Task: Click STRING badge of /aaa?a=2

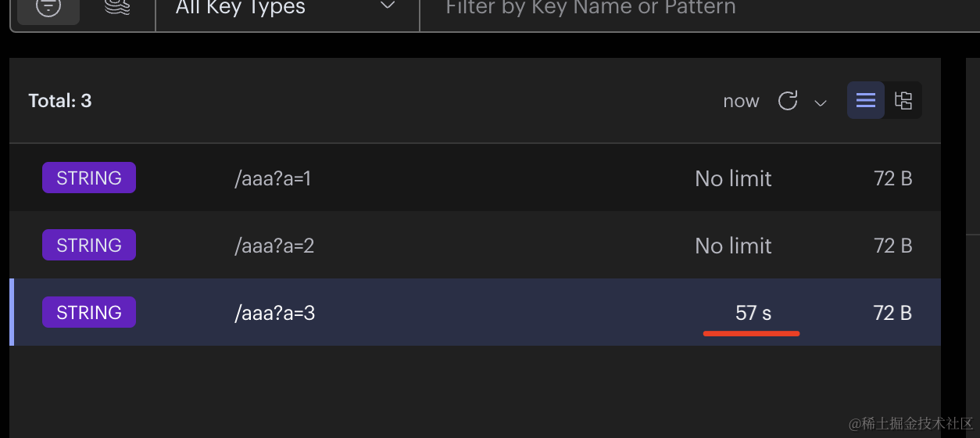Action: click(89, 245)
